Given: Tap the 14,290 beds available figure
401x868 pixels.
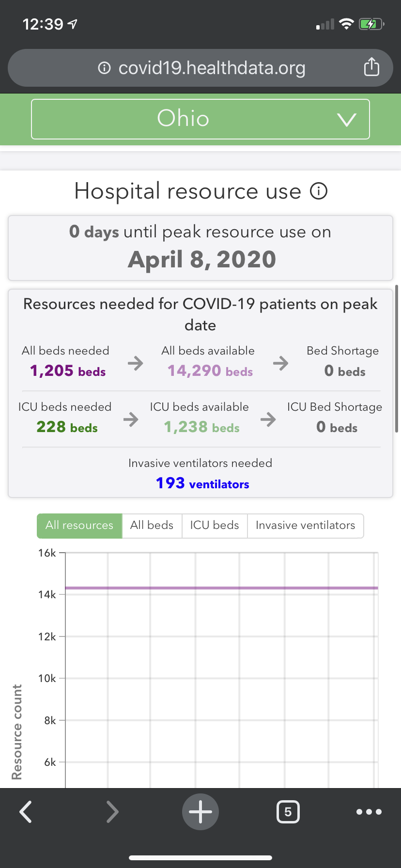Looking at the screenshot, I should [210, 371].
